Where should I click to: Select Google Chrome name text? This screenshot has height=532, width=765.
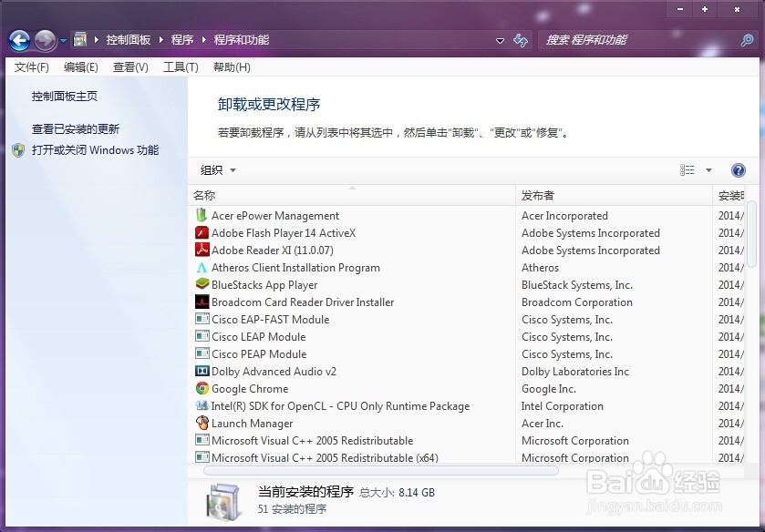tap(250, 389)
